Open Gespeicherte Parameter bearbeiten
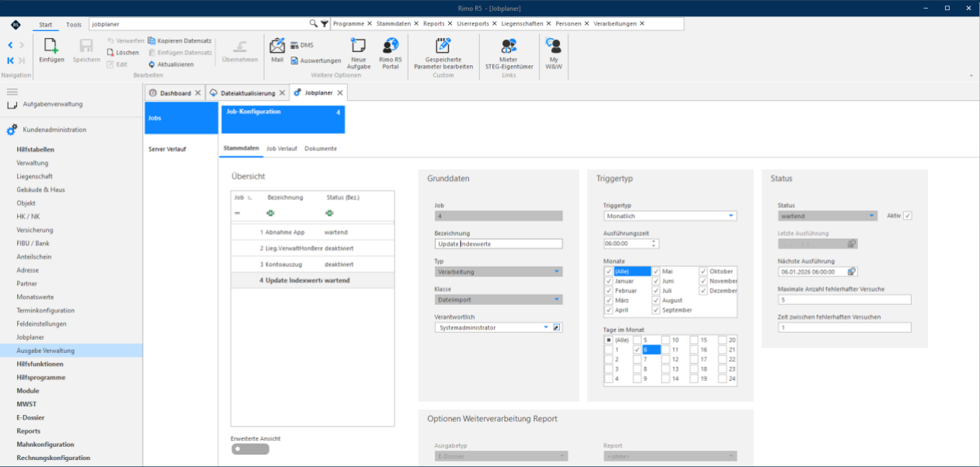 [443, 54]
